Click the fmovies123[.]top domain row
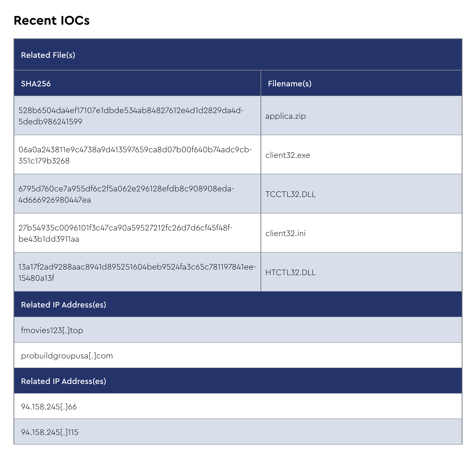Screen dimensions: 476x458 click(52, 330)
